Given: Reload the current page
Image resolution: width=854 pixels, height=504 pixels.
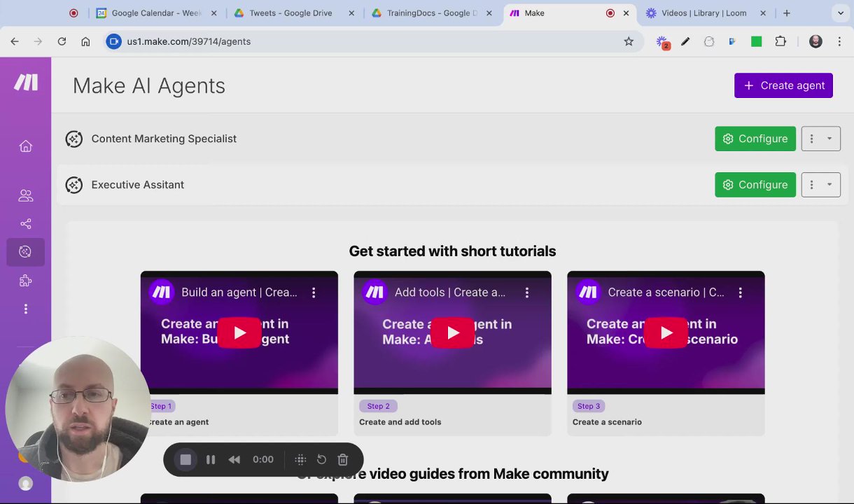Looking at the screenshot, I should 62,41.
